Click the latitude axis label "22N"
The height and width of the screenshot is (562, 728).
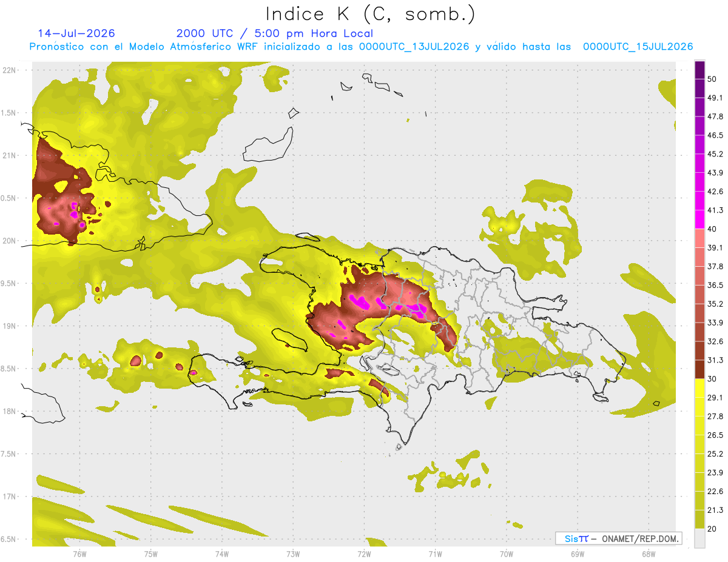pos(8,70)
